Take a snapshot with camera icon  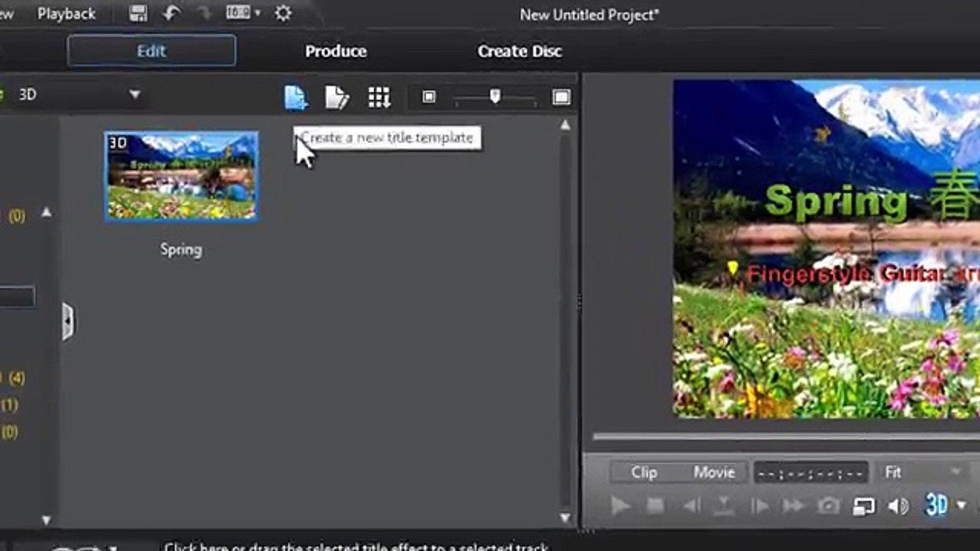point(828,506)
